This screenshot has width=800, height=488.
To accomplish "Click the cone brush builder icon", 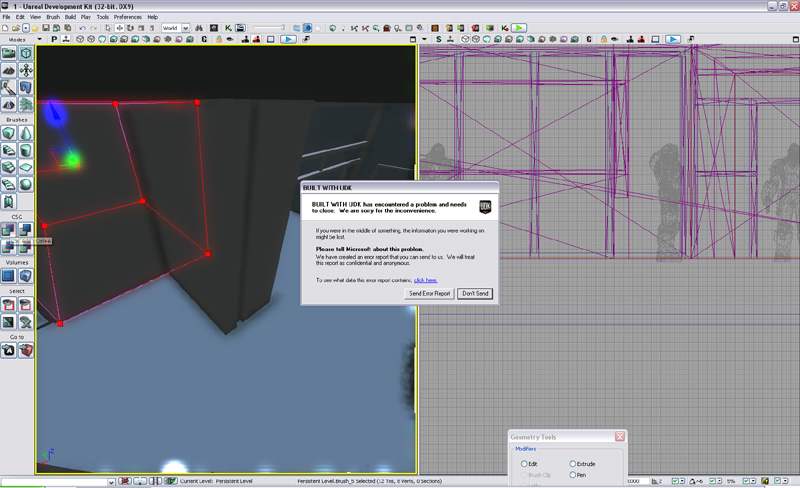I will pyautogui.click(x=25, y=133).
